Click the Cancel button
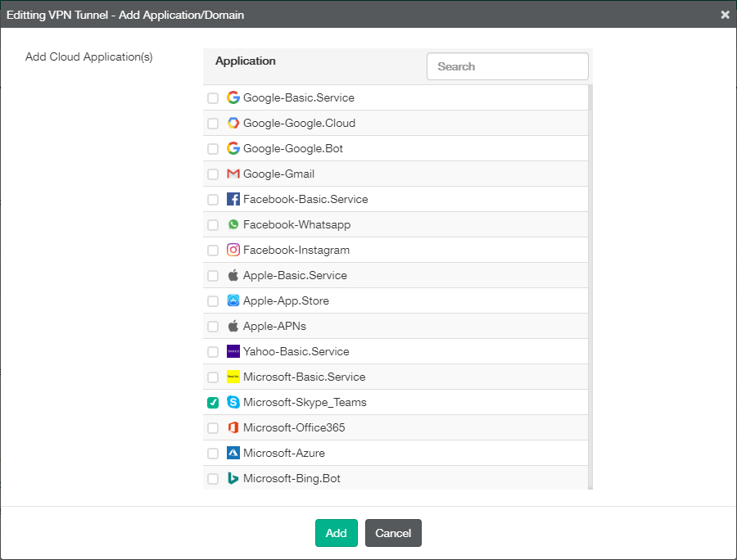The height and width of the screenshot is (560, 737). pyautogui.click(x=393, y=532)
